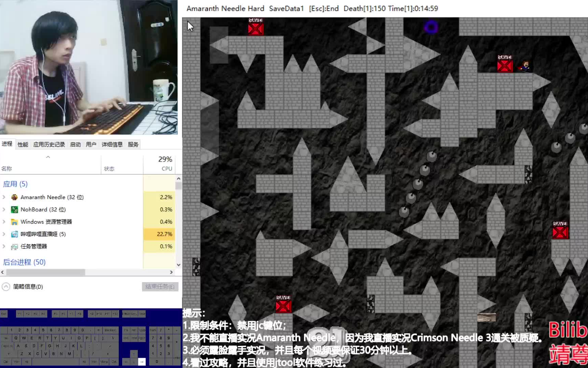Click the numpad 0 key on NohBoard

(x=157, y=362)
